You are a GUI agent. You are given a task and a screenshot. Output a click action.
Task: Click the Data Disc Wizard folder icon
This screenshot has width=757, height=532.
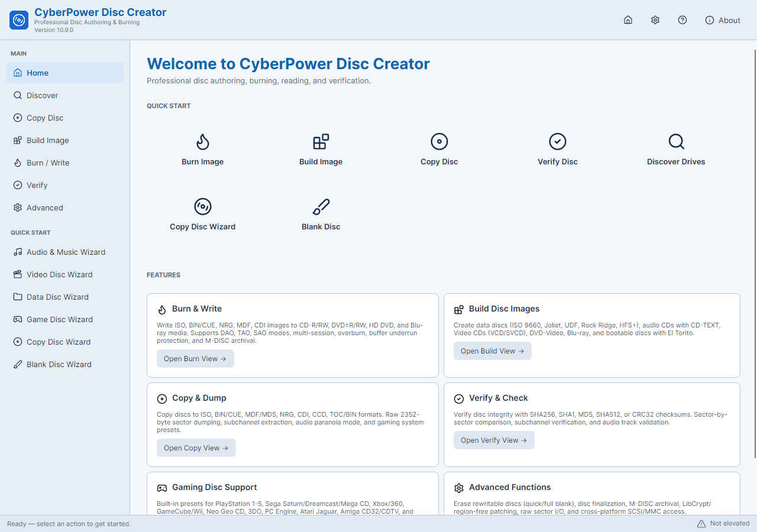[x=18, y=297]
